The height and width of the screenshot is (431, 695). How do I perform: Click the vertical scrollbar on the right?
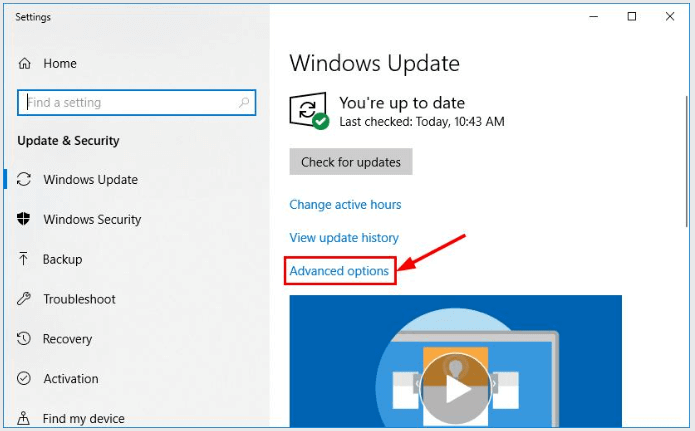point(687,162)
